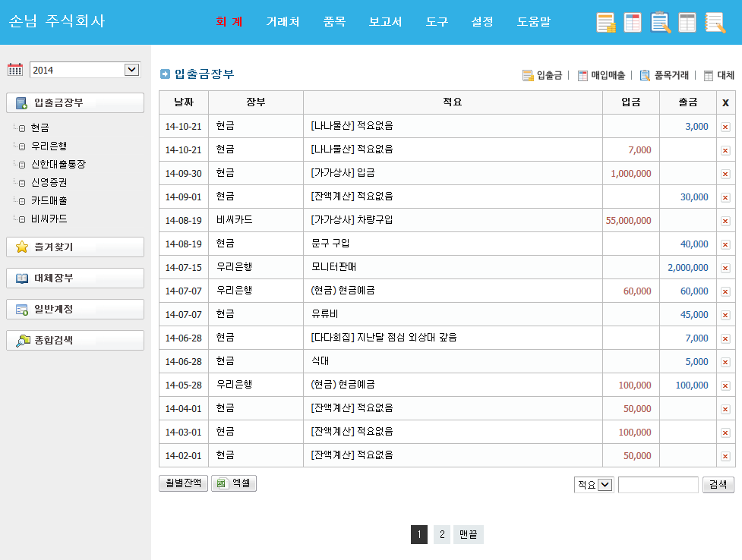
Task: Click the search text input field
Action: click(658, 485)
